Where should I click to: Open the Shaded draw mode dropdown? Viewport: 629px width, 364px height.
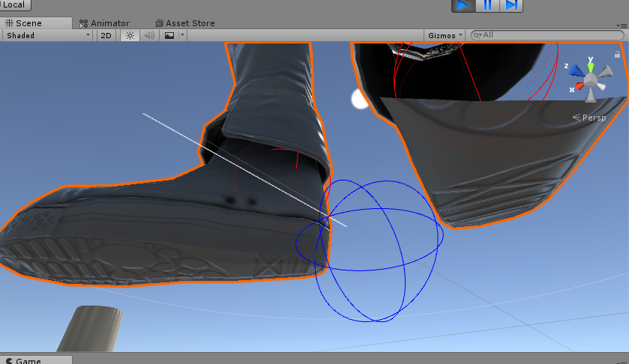click(47, 35)
